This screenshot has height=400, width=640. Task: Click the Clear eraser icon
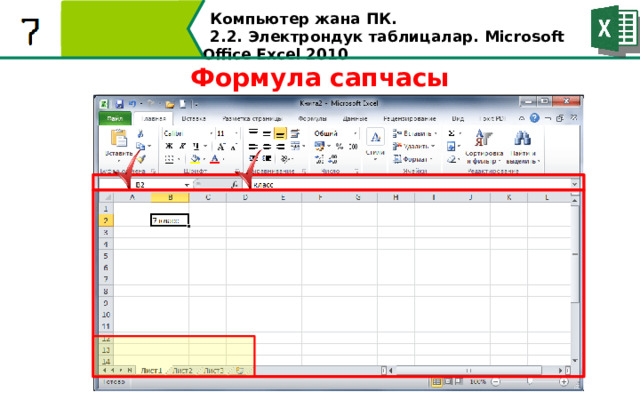click(451, 159)
